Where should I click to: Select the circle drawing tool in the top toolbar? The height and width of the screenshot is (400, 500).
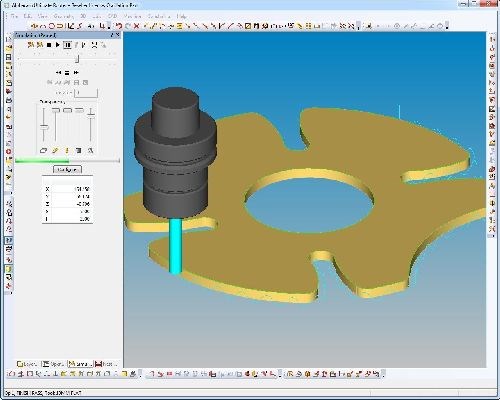point(52,26)
